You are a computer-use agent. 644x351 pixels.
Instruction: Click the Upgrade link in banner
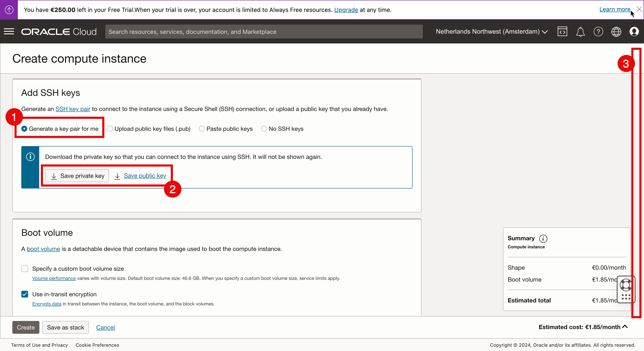click(x=346, y=10)
